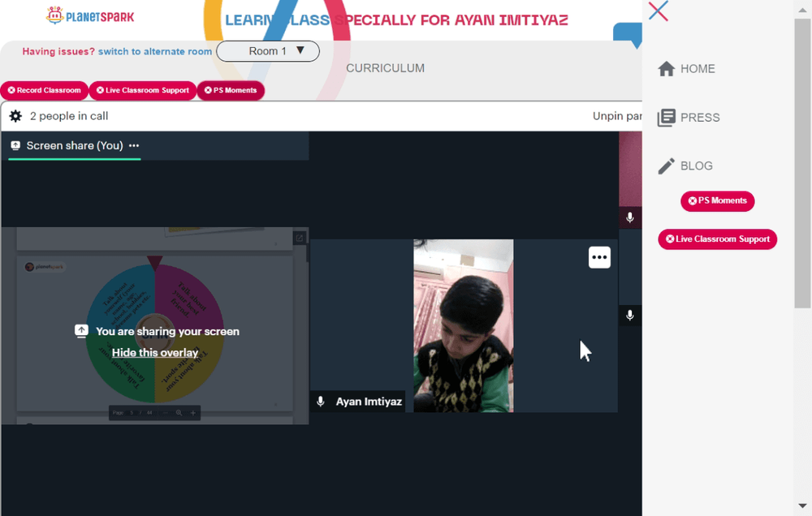Click mic icon on lower dark thumbnail tile
The image size is (812, 516).
point(630,315)
